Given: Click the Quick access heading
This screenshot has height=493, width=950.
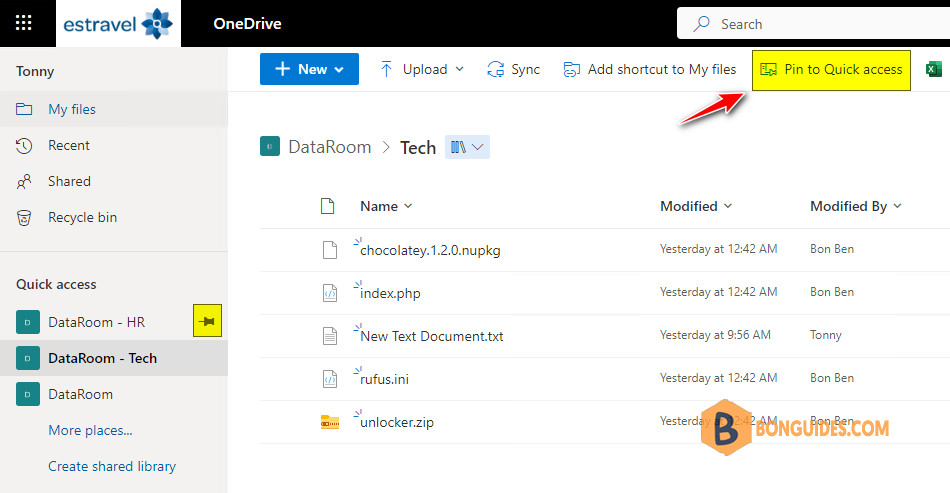Looking at the screenshot, I should (56, 285).
